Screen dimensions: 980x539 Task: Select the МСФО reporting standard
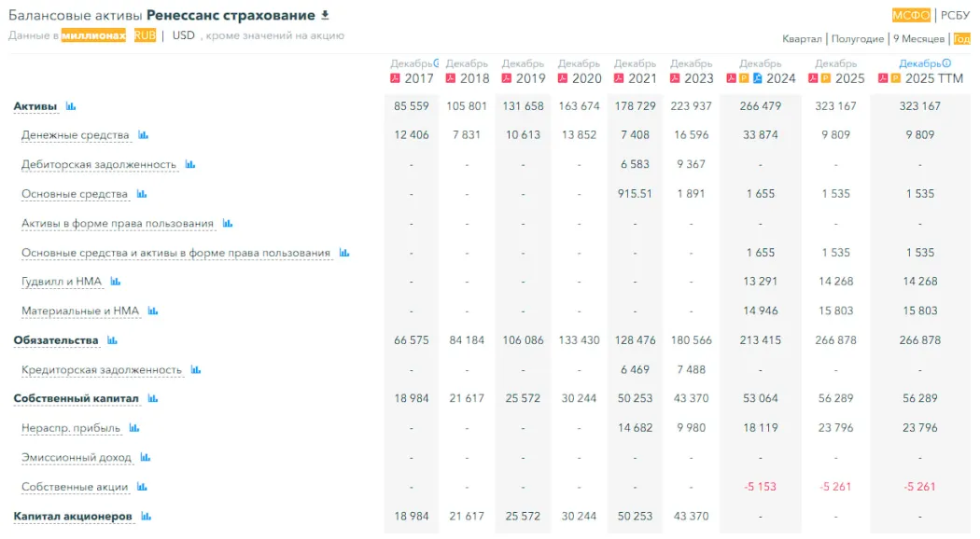911,15
